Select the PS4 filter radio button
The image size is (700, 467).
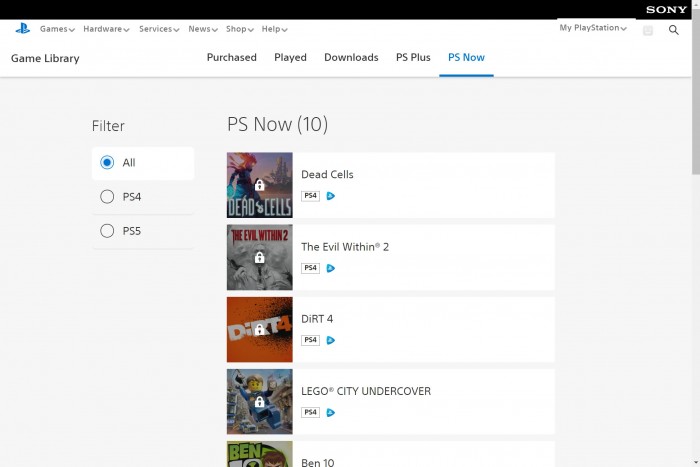(108, 197)
